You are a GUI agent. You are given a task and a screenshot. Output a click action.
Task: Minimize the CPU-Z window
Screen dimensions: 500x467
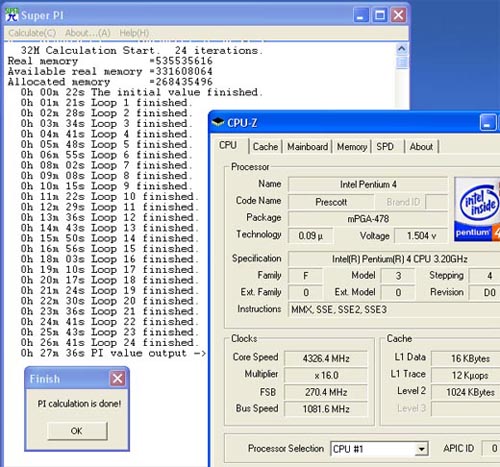[488, 123]
